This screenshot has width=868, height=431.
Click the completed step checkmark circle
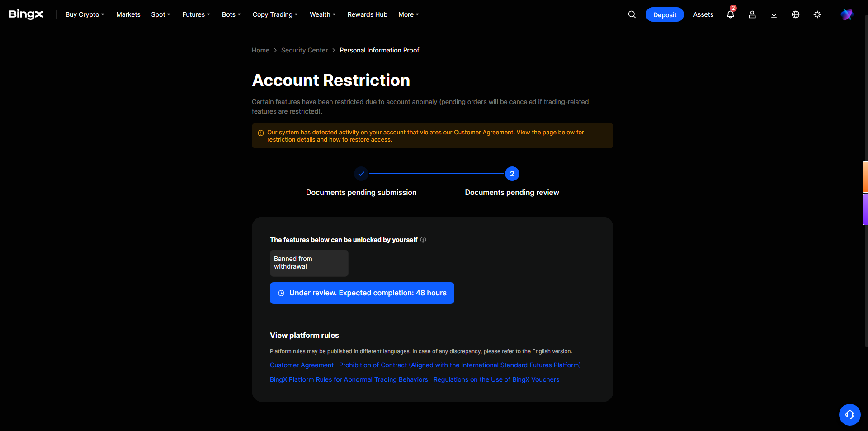[361, 174]
